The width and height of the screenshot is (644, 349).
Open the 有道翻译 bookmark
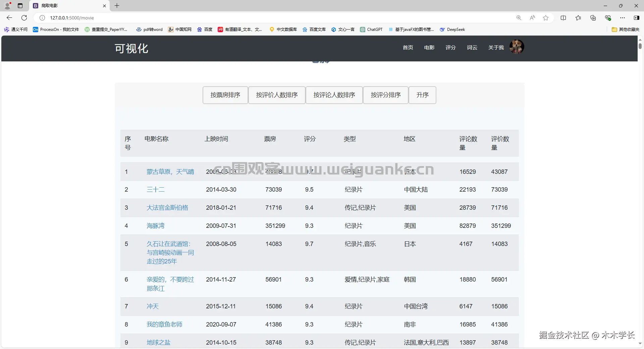[240, 30]
